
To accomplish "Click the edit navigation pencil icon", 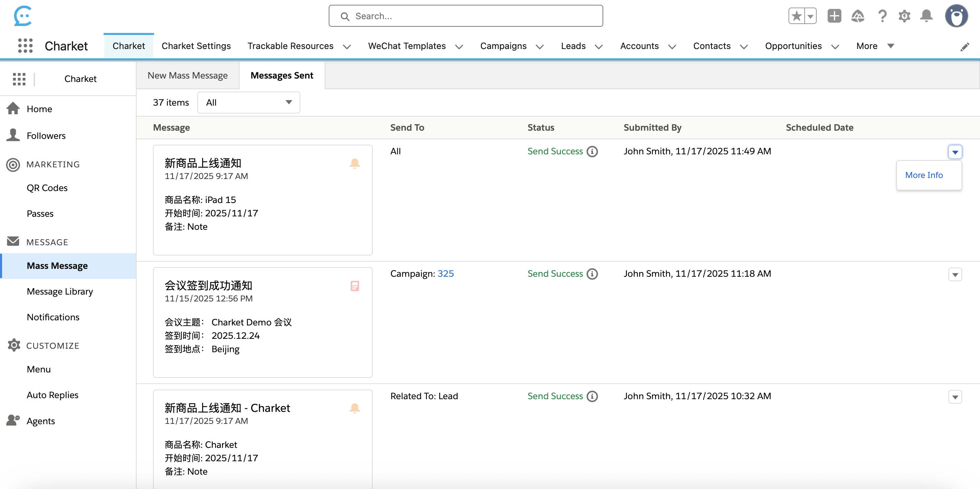I will pyautogui.click(x=965, y=47).
